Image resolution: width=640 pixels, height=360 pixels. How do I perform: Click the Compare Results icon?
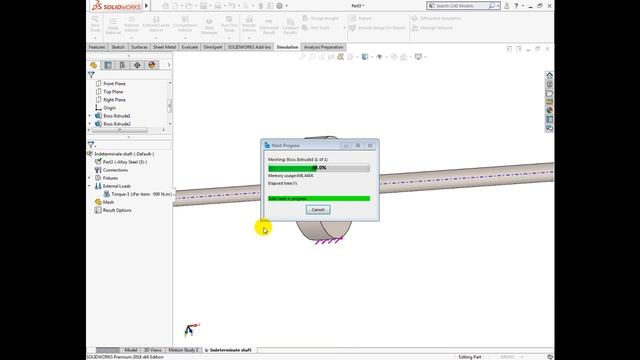tap(290, 26)
